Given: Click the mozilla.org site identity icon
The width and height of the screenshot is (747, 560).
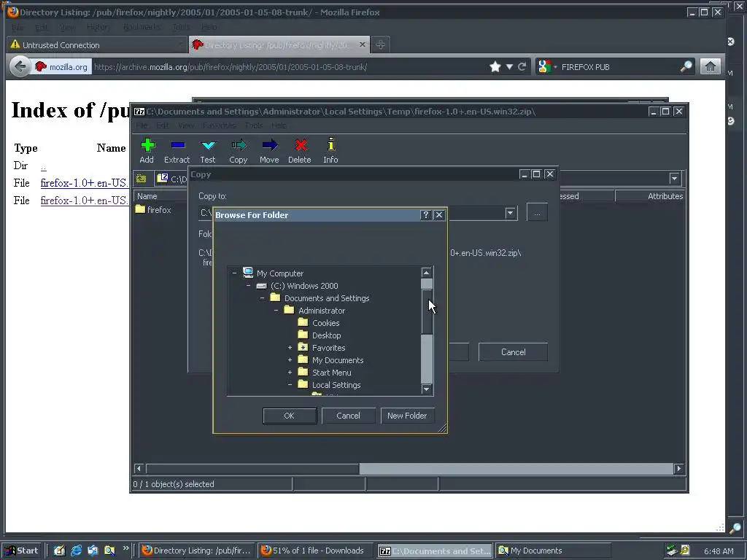Looking at the screenshot, I should coord(41,66).
